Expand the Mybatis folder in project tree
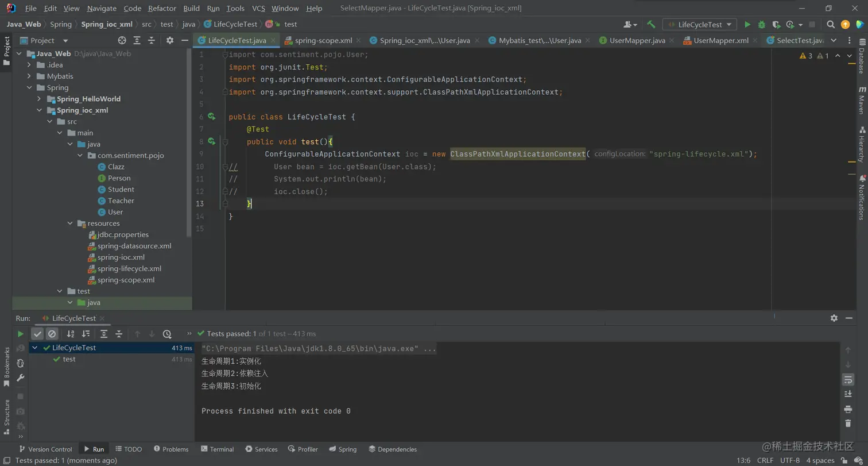This screenshot has height=466, width=868. click(30, 76)
